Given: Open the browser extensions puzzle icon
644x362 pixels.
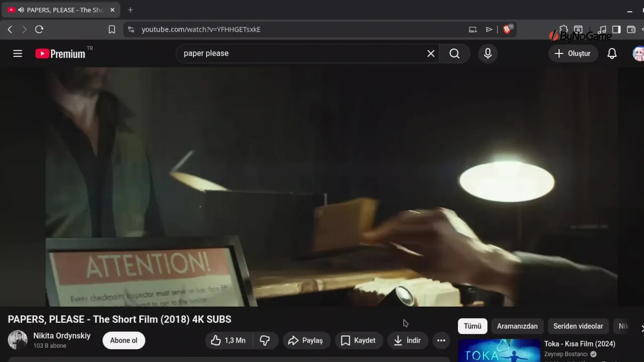Looking at the screenshot, I should tap(564, 30).
